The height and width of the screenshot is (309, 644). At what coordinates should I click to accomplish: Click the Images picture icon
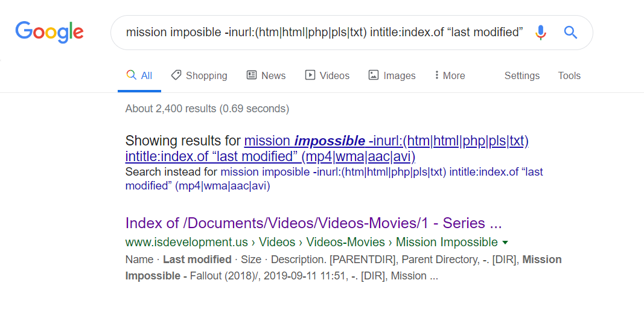(x=374, y=75)
